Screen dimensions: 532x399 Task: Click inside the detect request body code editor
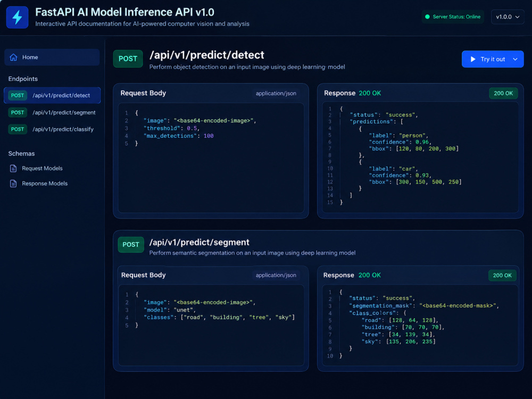coord(211,158)
